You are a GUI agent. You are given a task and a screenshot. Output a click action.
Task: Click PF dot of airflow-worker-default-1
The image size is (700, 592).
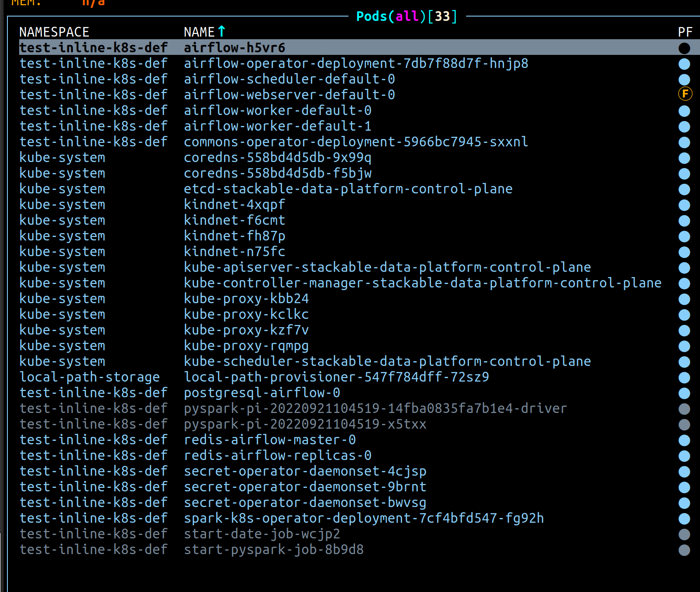pyautogui.click(x=684, y=127)
